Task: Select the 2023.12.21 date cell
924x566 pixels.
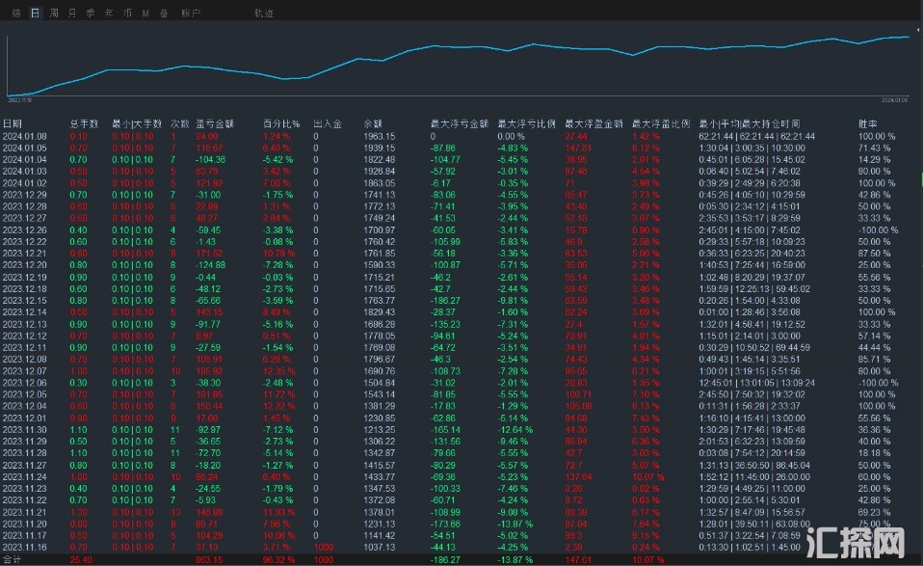Action: pos(25,254)
